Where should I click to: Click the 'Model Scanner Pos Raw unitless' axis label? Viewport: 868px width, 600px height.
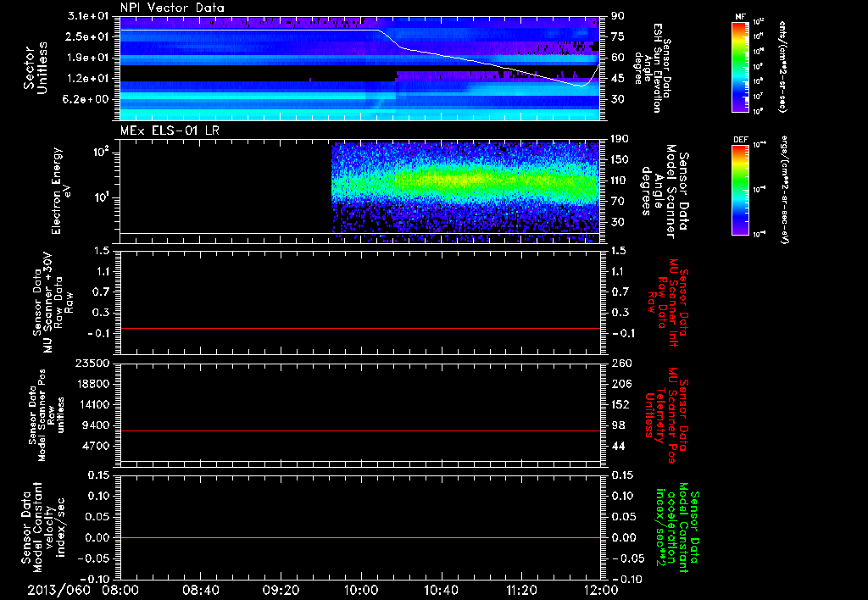click(47, 415)
